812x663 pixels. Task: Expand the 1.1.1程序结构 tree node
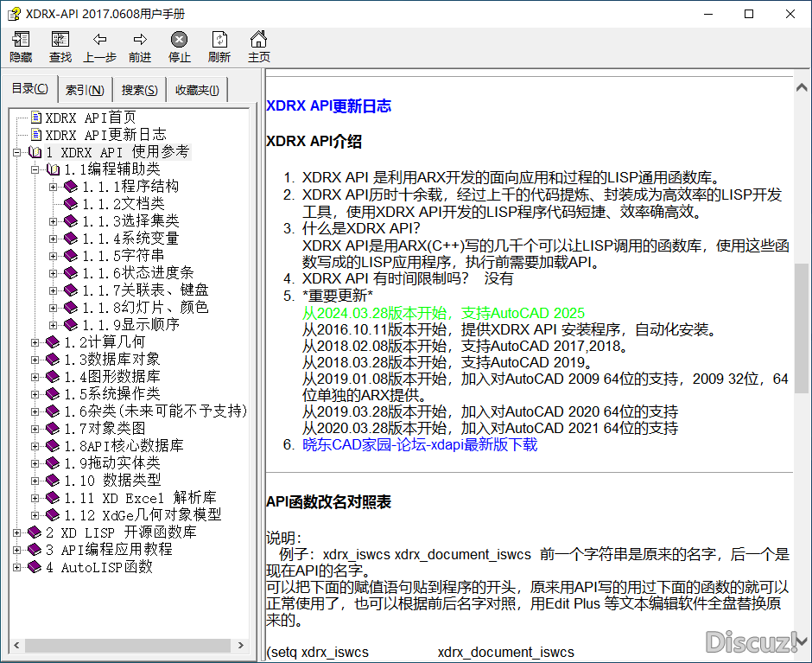(x=54, y=187)
